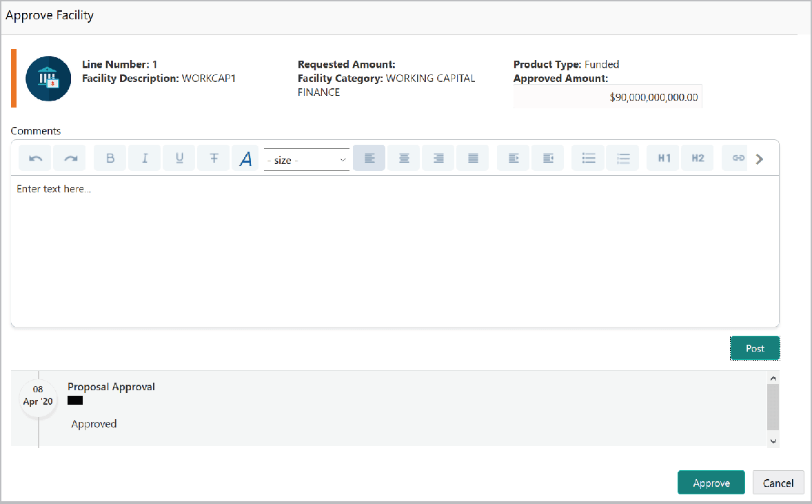Screen dimensions: 812x504
Task: Insert a bulleted list
Action: (588, 158)
